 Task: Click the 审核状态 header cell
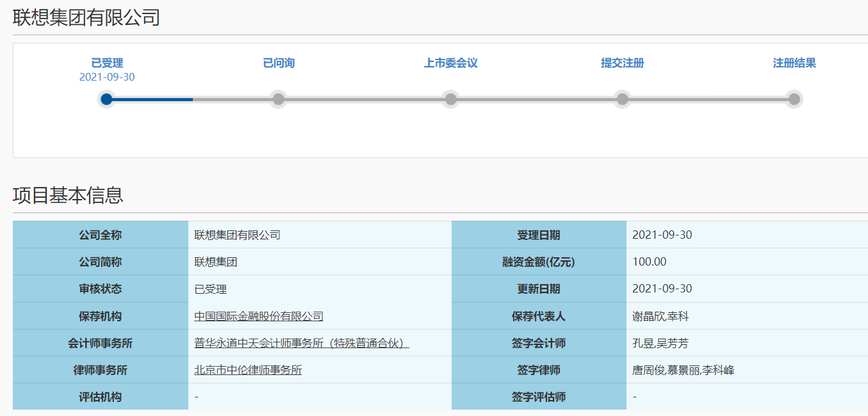click(x=101, y=289)
